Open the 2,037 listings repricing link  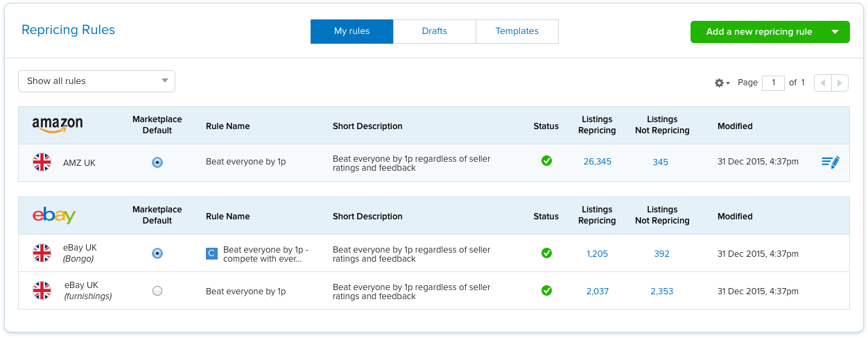click(597, 291)
